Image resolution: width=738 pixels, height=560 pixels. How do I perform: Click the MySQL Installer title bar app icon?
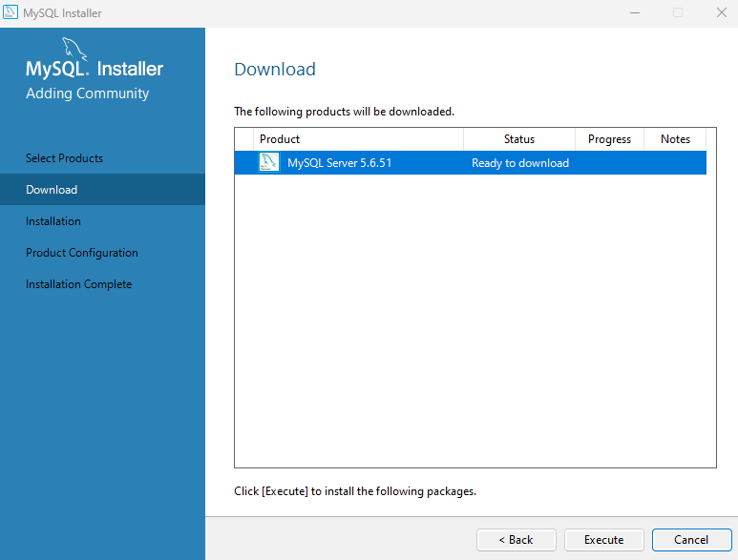(x=11, y=12)
